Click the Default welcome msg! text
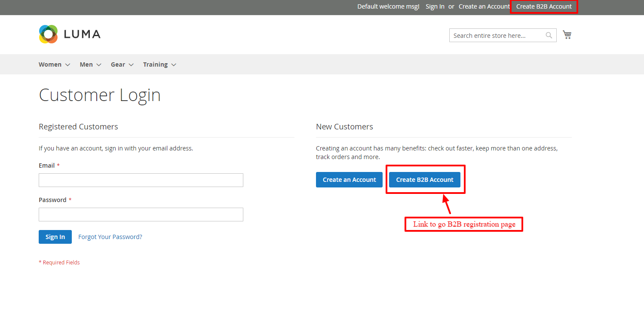Viewport: 644px width, 319px height. point(388,6)
